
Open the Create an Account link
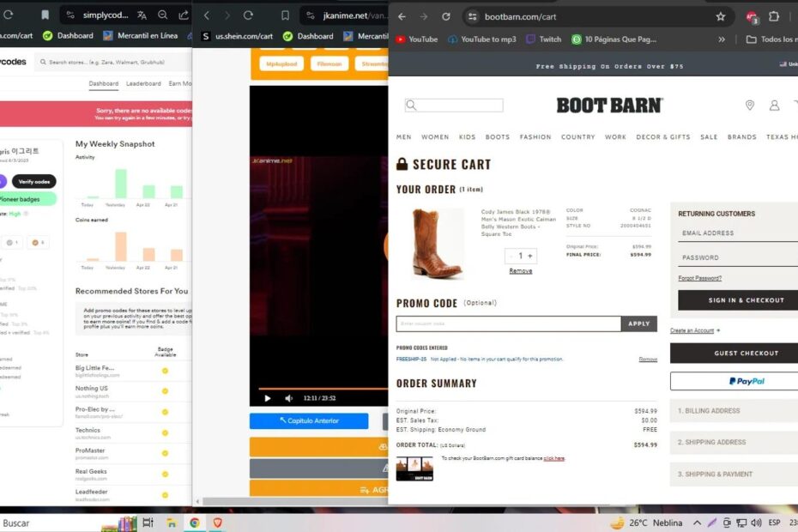pos(692,330)
